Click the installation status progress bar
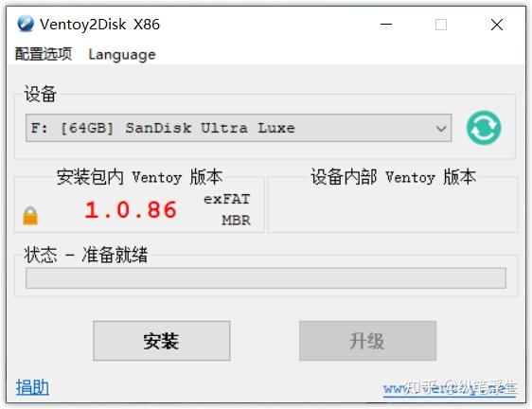Screen dimensions: 532x409 pyautogui.click(x=266, y=278)
